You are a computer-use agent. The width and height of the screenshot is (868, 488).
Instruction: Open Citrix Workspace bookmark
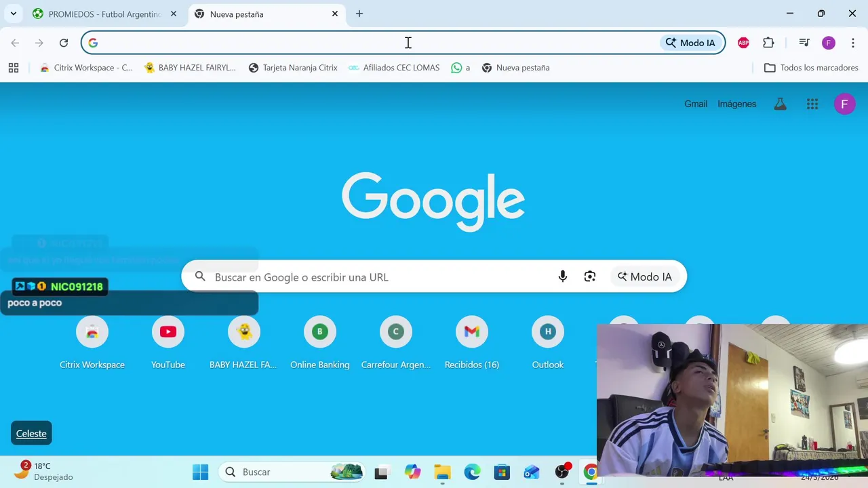pyautogui.click(x=86, y=68)
